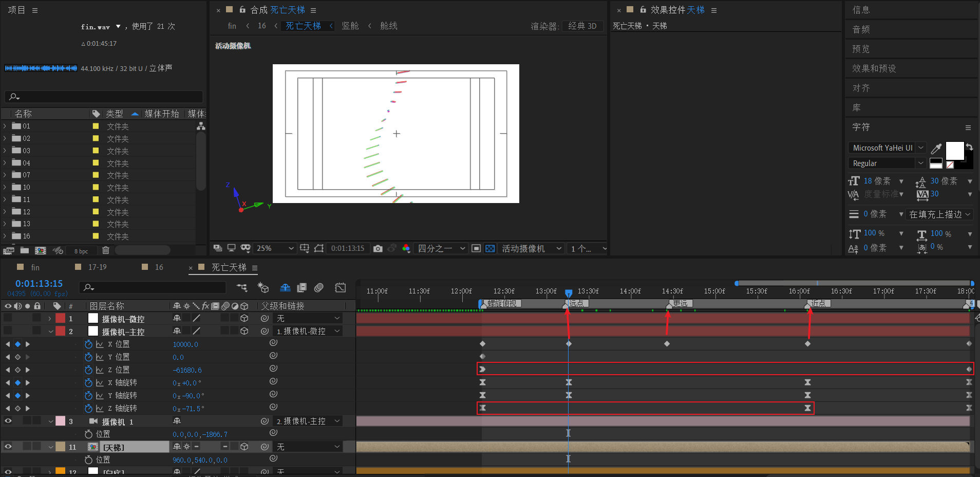Sort project by 类型 column header
Viewport: 980px width, 477px height.
coord(115,114)
